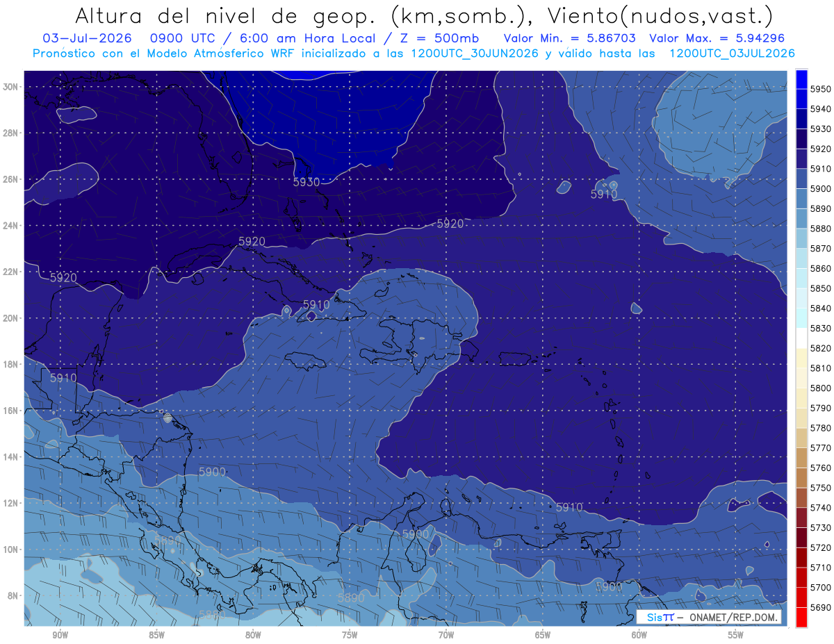Click the '5940' color scale label
The image size is (834, 644).
tap(821, 109)
